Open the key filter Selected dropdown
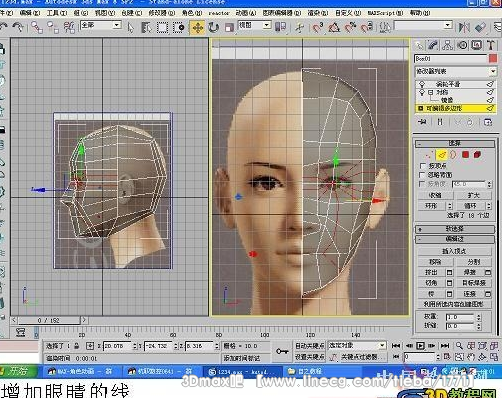 (x=357, y=346)
